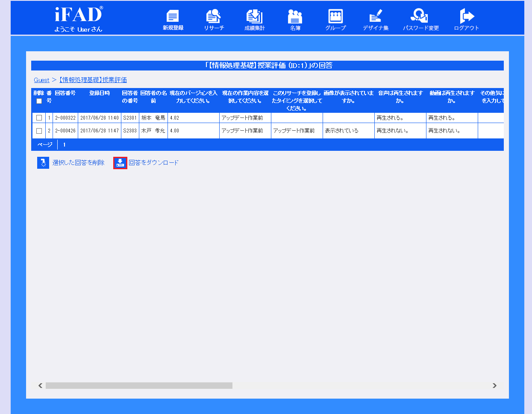Open the グループ icon in the top navigation
The image size is (532, 414).
[x=335, y=16]
